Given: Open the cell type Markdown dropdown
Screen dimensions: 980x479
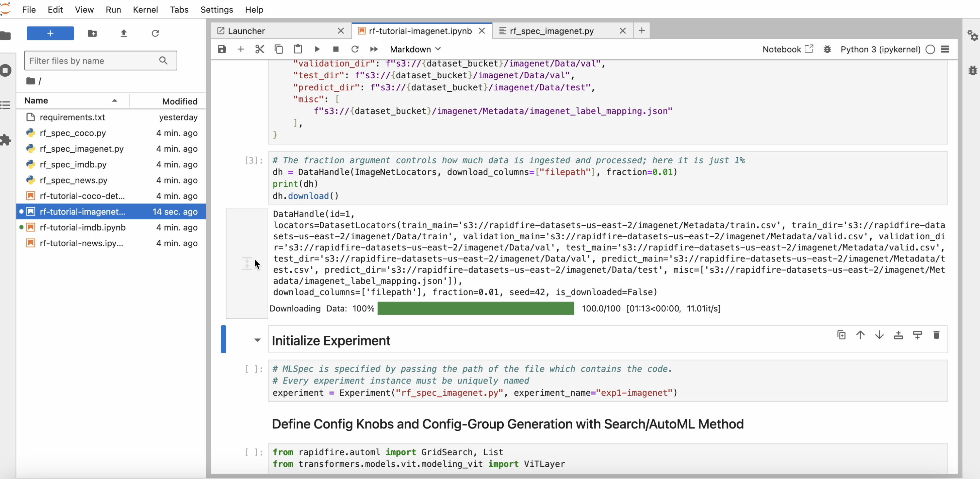Looking at the screenshot, I should click(x=415, y=49).
